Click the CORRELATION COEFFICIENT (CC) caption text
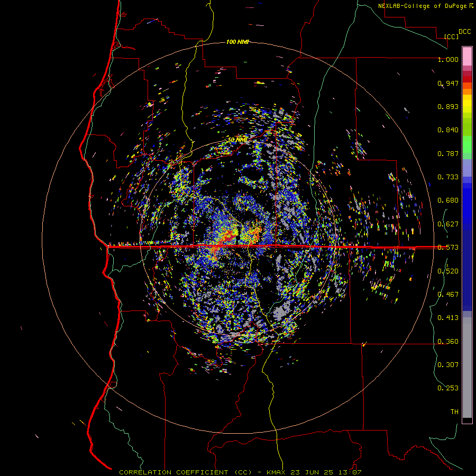The image size is (476, 476). point(185,472)
